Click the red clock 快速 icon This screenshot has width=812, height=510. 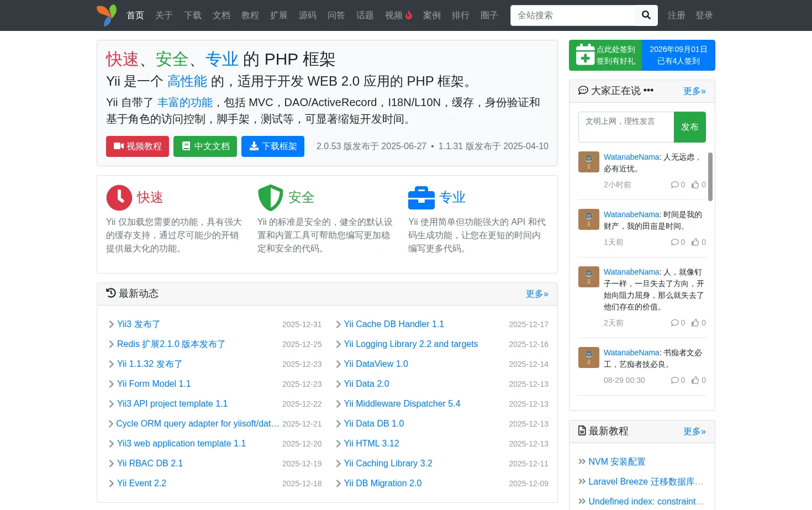[119, 198]
